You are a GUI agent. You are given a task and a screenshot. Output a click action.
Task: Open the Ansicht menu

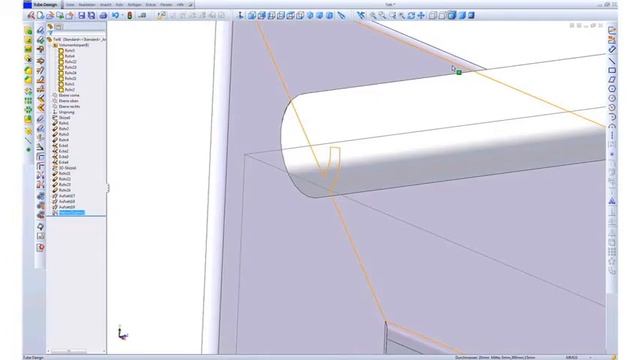coord(105,5)
